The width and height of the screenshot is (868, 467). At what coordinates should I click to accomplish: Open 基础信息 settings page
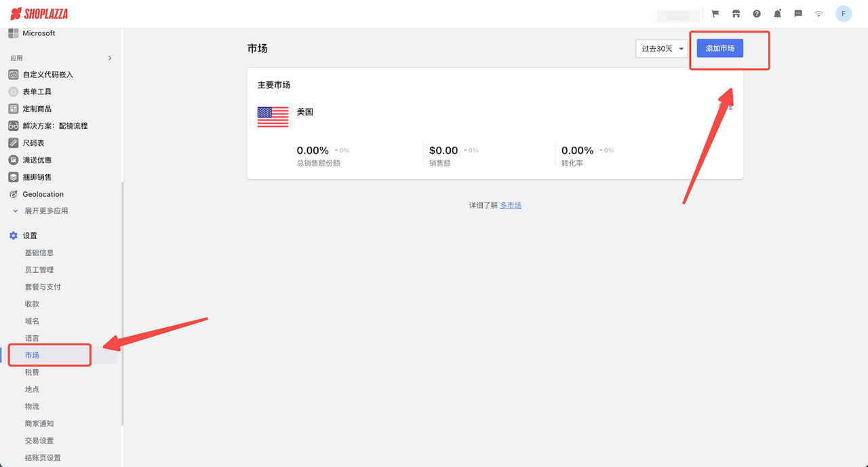(39, 253)
